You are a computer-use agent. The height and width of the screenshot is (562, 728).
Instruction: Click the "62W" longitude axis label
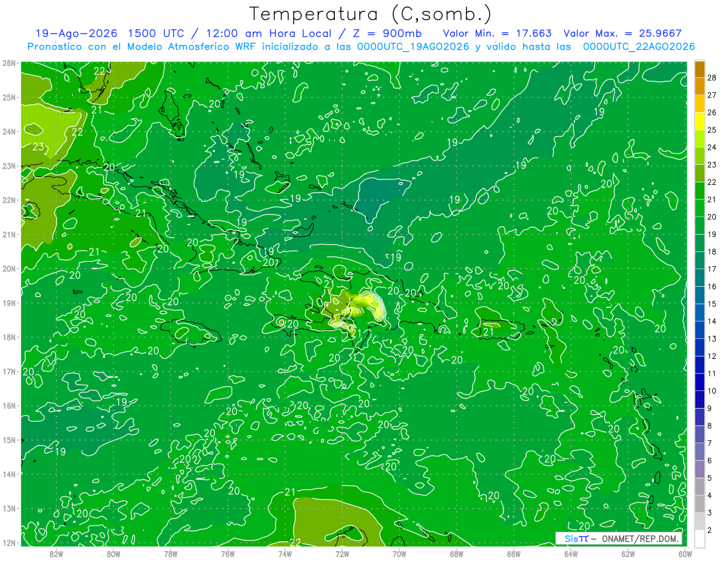(x=628, y=553)
